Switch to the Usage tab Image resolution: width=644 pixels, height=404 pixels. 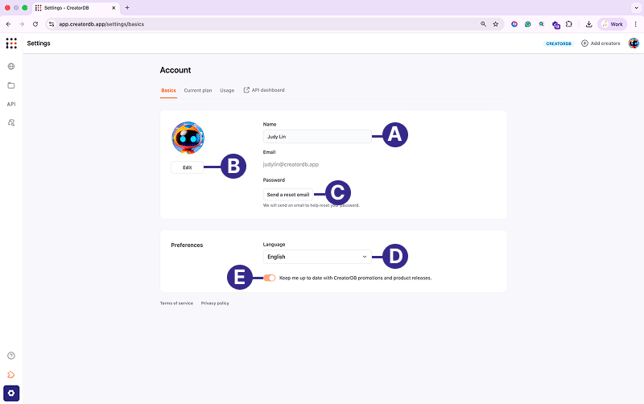(227, 91)
